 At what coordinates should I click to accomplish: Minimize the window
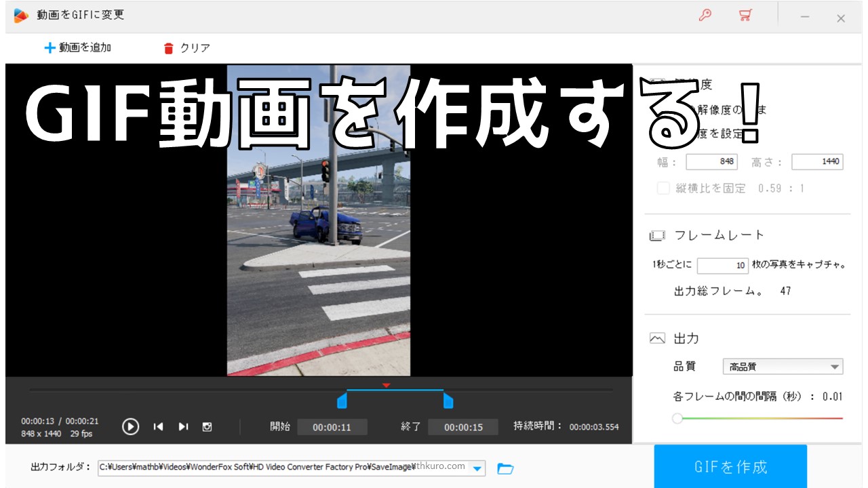tap(805, 18)
